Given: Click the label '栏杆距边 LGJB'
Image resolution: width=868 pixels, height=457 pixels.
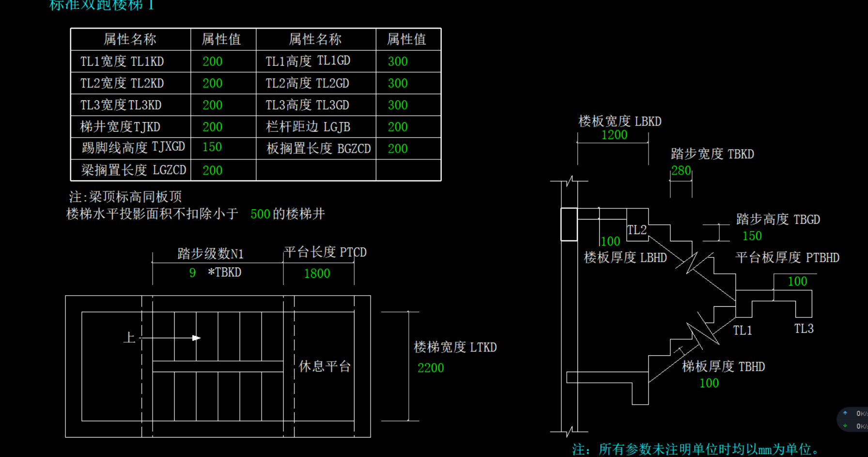Looking at the screenshot, I should 308,127.
